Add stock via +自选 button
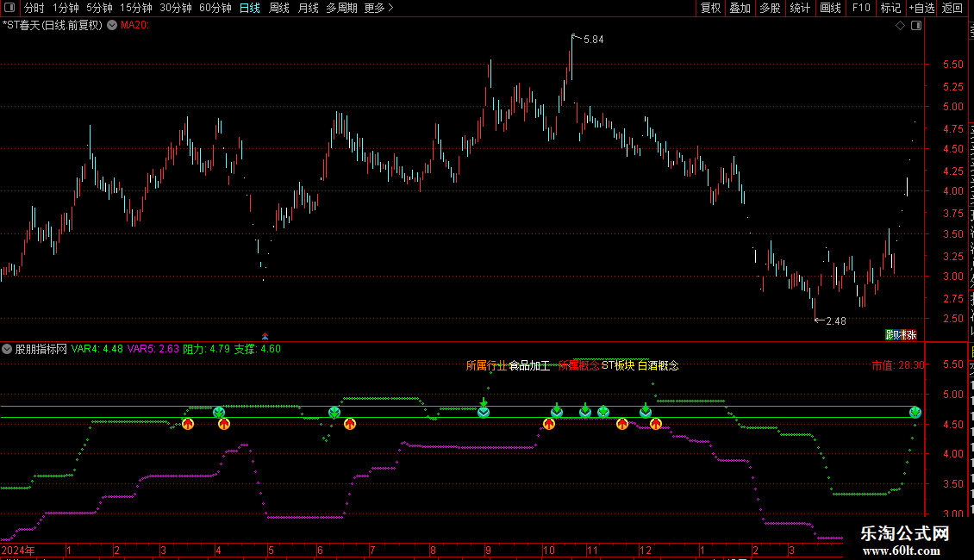Screen dimensions: 974x560 [x=921, y=8]
